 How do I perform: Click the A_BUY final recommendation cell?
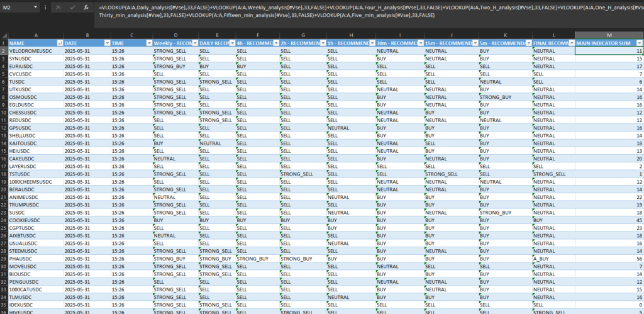[553, 259]
